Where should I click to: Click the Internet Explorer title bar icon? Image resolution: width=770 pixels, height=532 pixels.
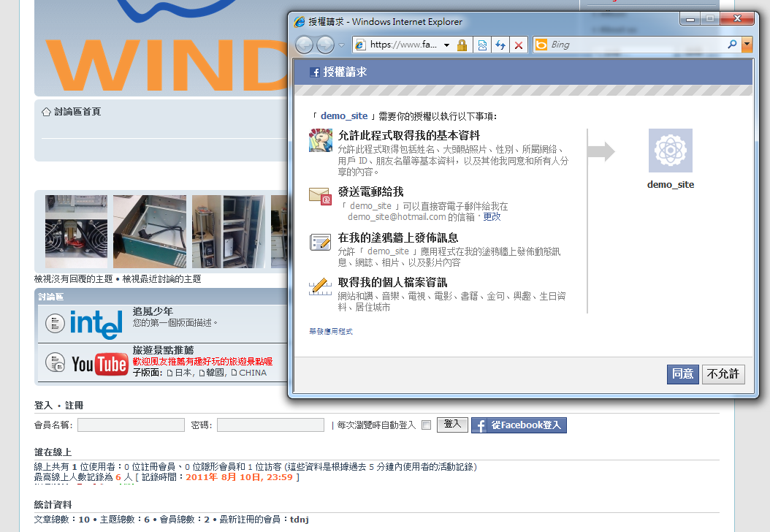click(299, 22)
